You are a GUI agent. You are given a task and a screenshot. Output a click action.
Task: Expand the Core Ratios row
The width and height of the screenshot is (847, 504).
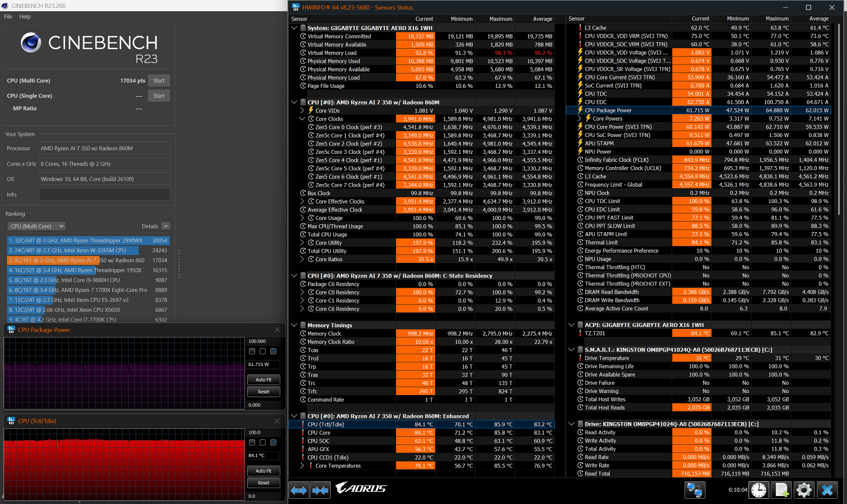302,260
